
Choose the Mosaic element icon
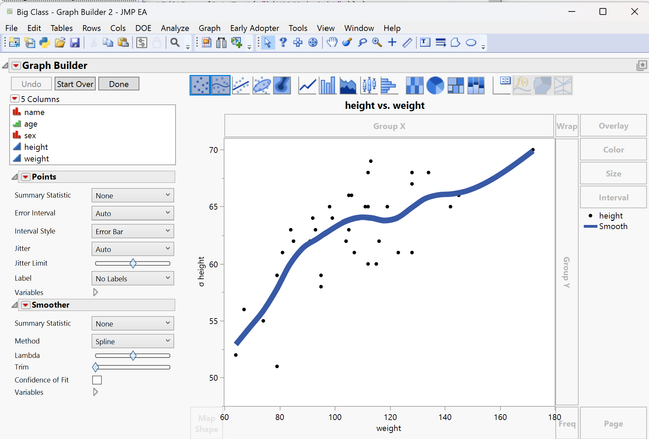(x=476, y=85)
